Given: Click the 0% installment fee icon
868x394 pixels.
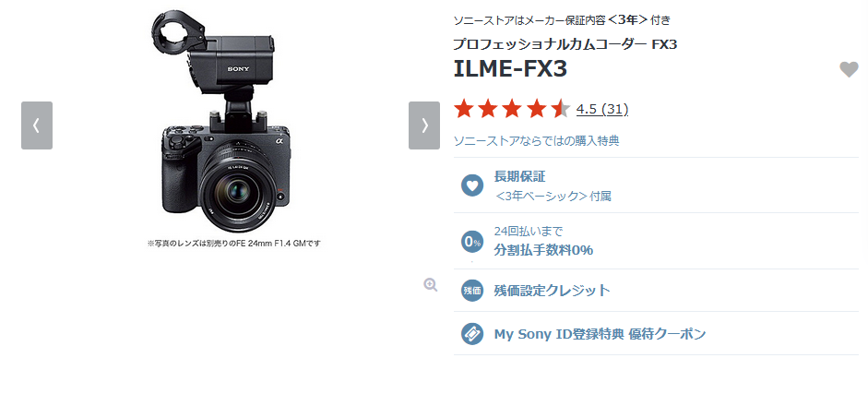Looking at the screenshot, I should click(x=472, y=241).
